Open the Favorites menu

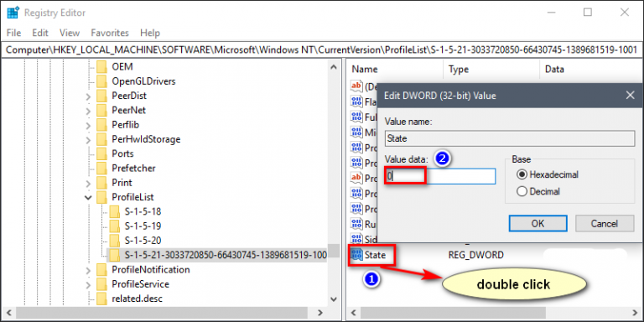click(110, 33)
